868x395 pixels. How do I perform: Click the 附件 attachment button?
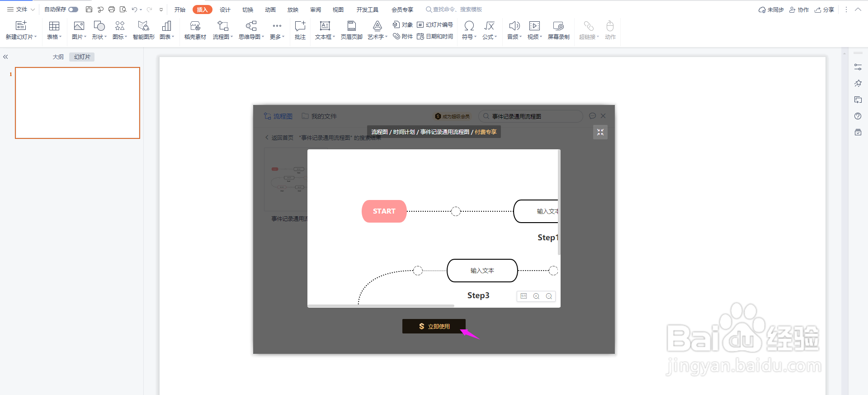click(x=403, y=36)
